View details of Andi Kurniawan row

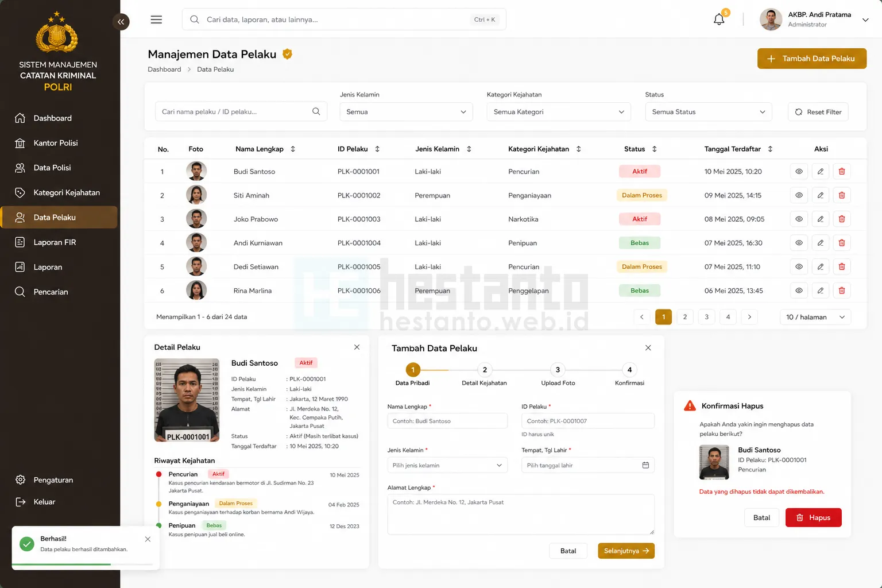(799, 243)
